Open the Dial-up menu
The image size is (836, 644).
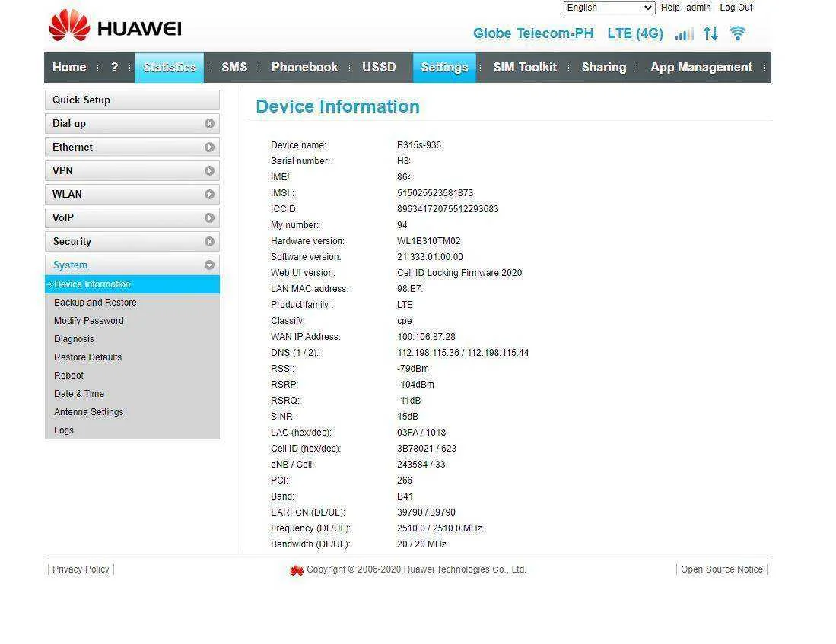[x=132, y=124]
